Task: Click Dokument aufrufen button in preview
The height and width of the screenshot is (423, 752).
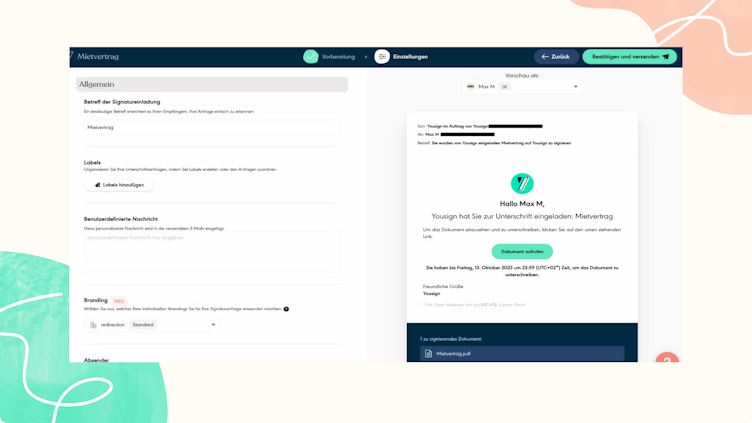Action: point(522,251)
